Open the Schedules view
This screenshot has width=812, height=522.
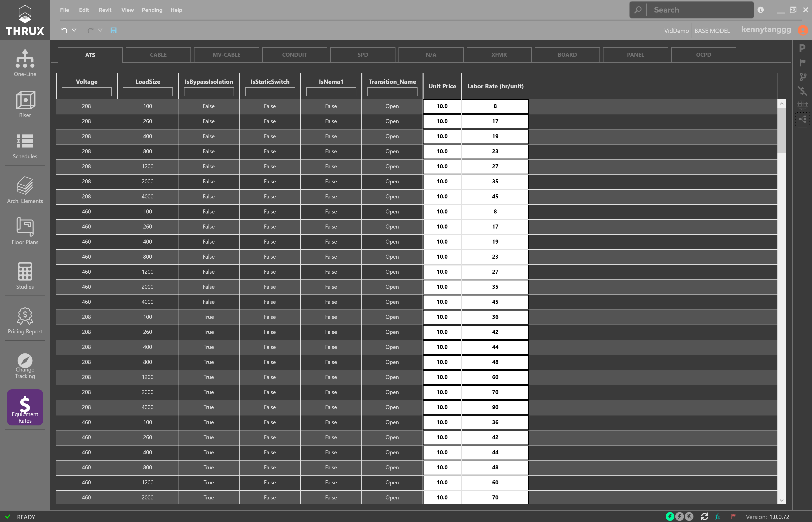coord(25,146)
